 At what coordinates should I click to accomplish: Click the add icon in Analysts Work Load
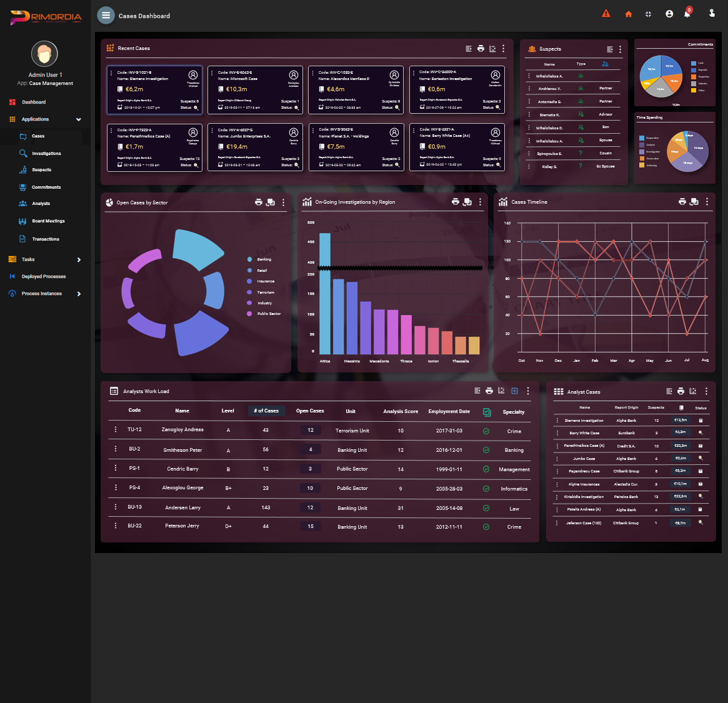pos(514,391)
